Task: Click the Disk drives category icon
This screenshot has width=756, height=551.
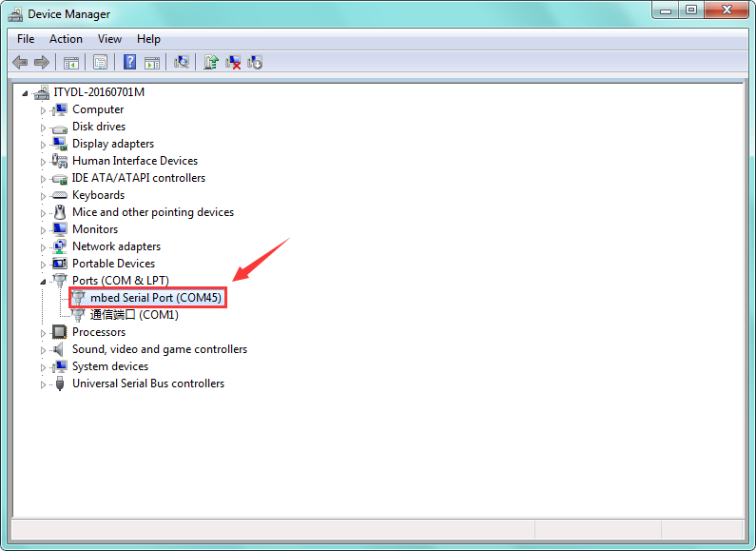Action: click(59, 128)
